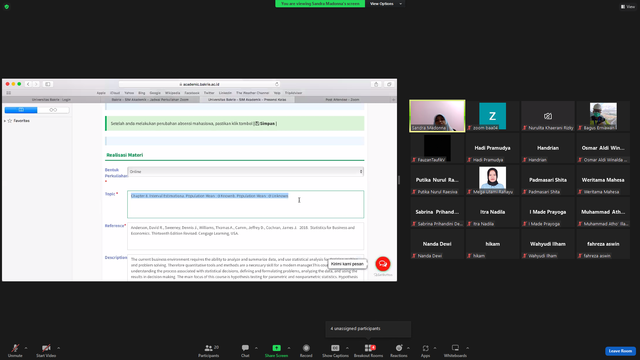Switch to Universitas Bakrie - Login tab
This screenshot has width=640, height=360.
pos(51,100)
